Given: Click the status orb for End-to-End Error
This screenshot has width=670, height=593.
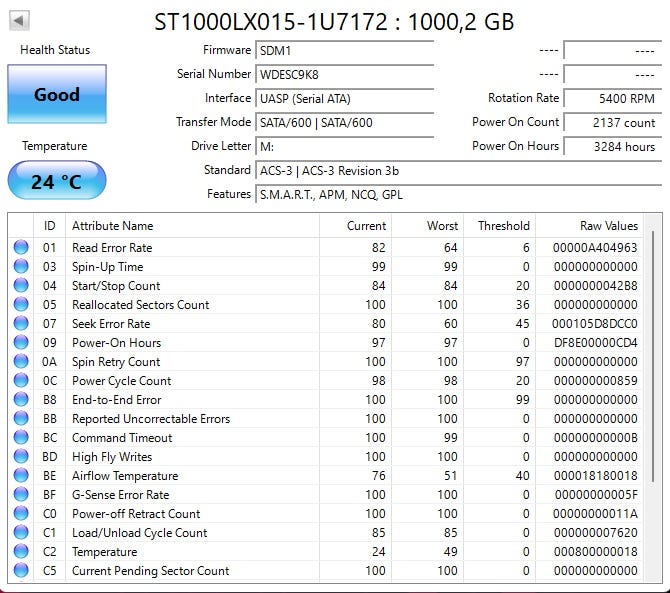Looking at the screenshot, I should click(21, 400).
